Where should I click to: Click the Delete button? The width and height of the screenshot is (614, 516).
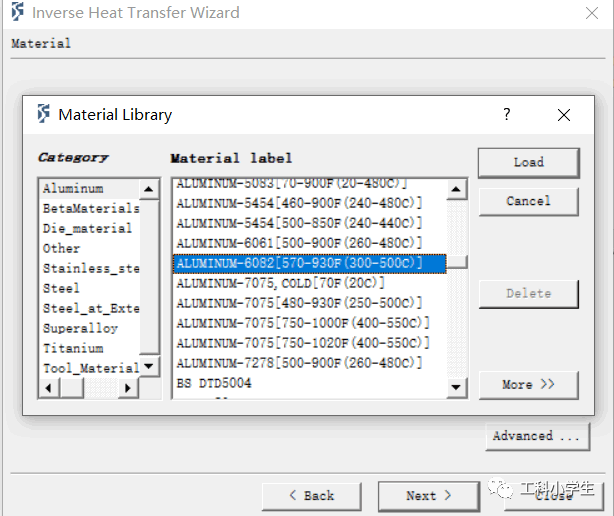click(529, 294)
